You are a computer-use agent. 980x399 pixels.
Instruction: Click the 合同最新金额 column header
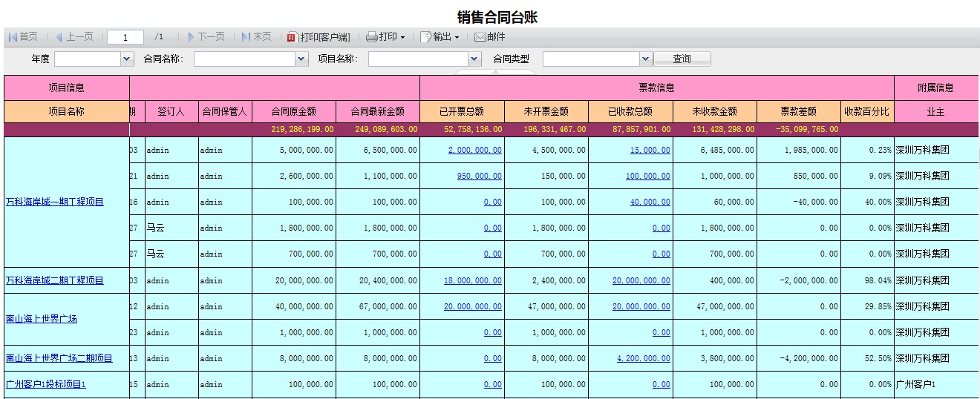(x=378, y=111)
